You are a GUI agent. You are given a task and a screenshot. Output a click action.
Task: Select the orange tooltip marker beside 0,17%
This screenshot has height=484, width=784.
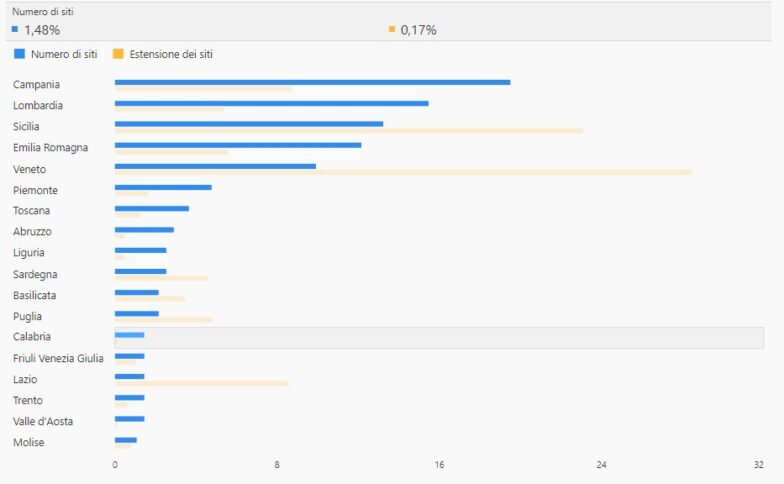click(x=392, y=30)
